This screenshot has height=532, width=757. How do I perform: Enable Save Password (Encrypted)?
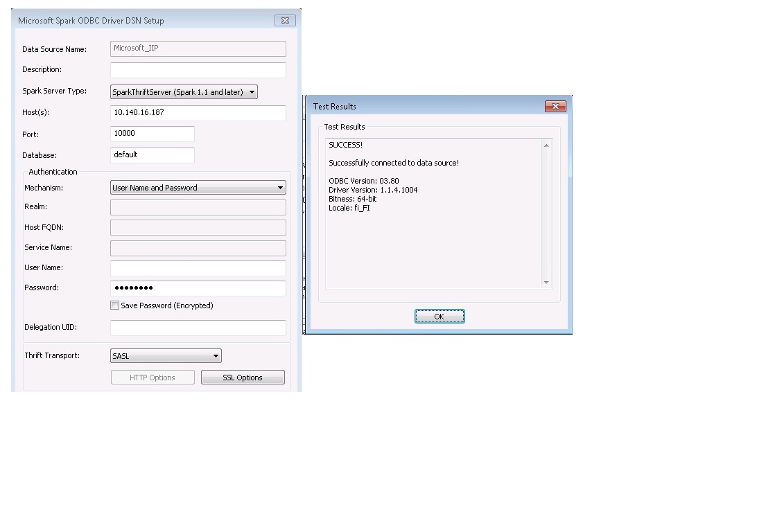pos(114,305)
